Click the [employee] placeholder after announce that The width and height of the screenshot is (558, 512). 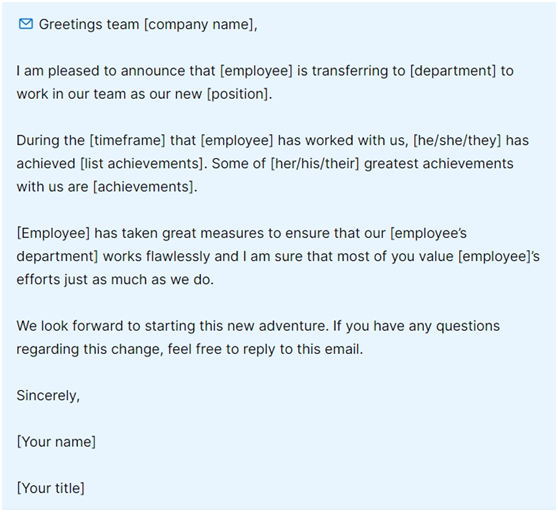click(256, 71)
